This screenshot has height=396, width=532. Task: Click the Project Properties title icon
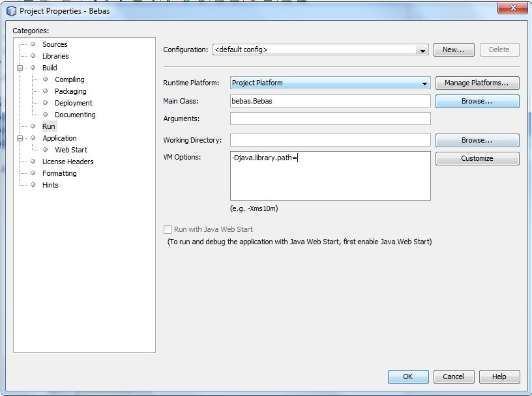[x=11, y=11]
